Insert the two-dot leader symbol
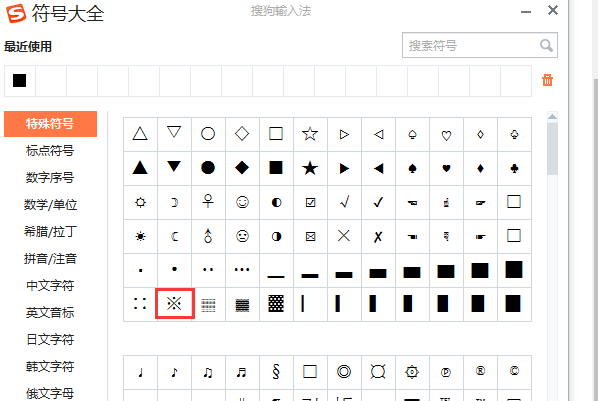This screenshot has width=598, height=401. pyautogui.click(x=208, y=269)
